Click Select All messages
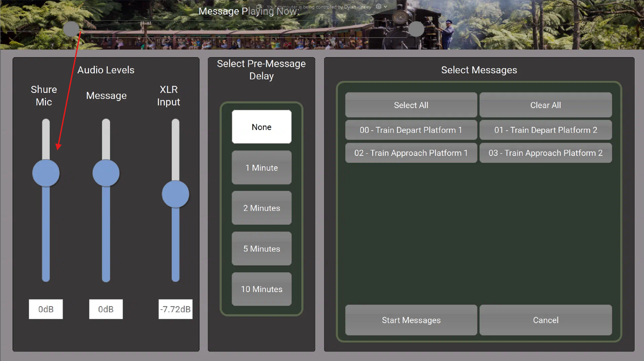 (411, 105)
